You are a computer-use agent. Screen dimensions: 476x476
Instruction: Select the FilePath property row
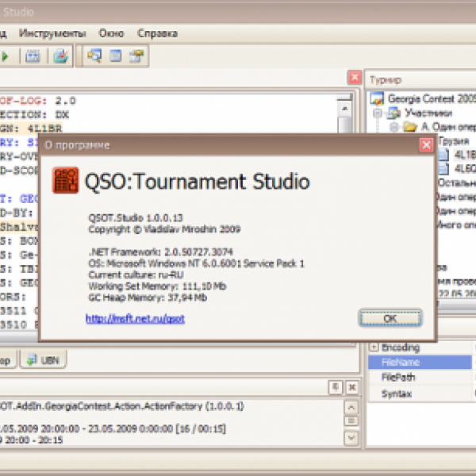tap(420, 378)
